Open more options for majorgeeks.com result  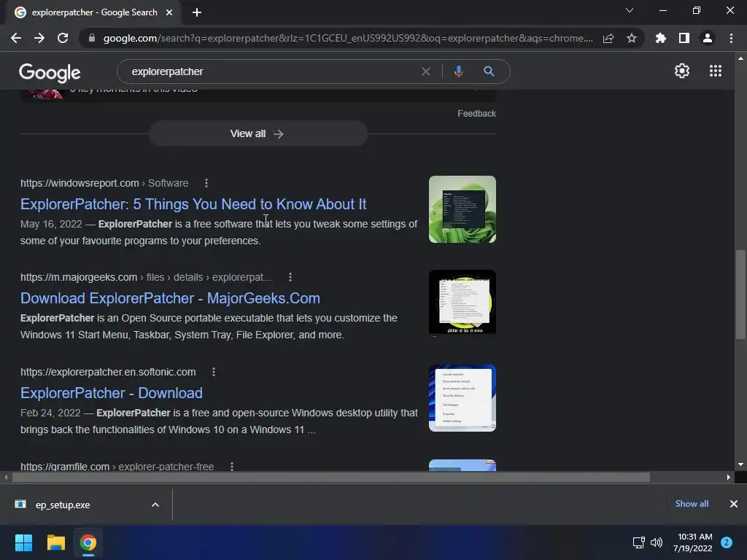tap(290, 277)
